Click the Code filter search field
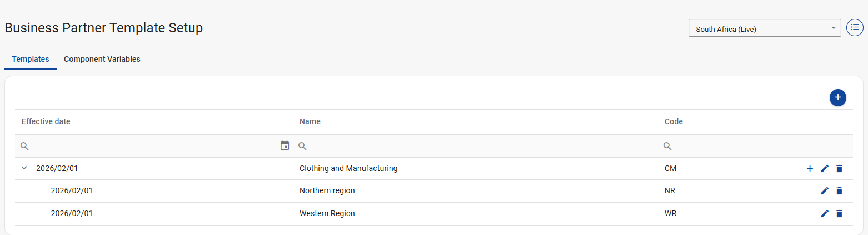Image resolution: width=868 pixels, height=235 pixels. pyautogui.click(x=756, y=146)
